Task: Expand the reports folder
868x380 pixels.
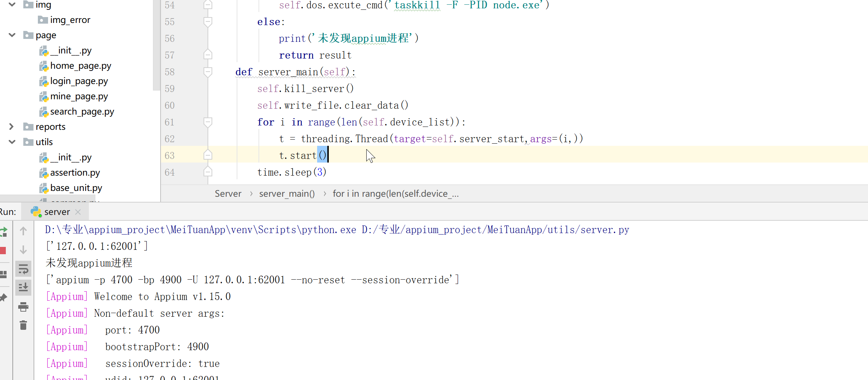Action: tap(11, 127)
